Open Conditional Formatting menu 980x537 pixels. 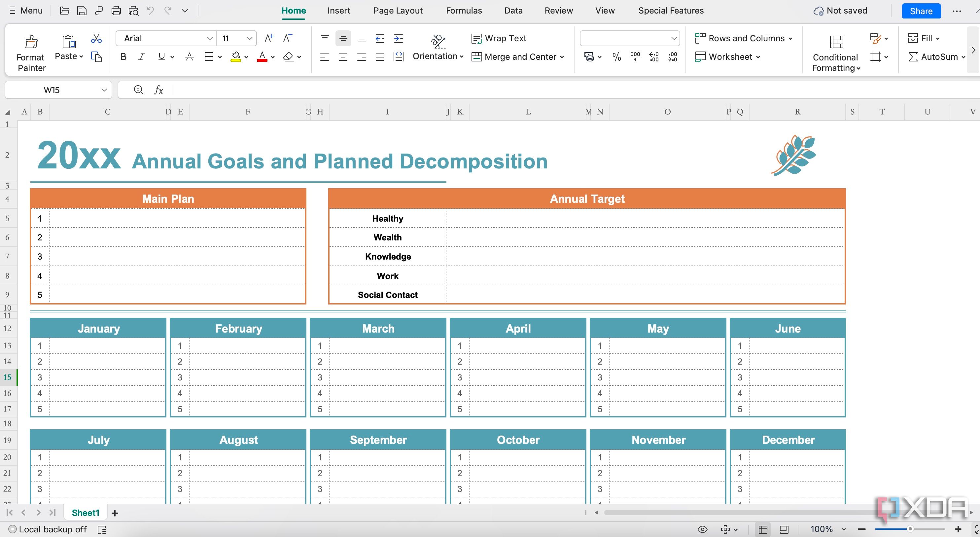(x=836, y=53)
